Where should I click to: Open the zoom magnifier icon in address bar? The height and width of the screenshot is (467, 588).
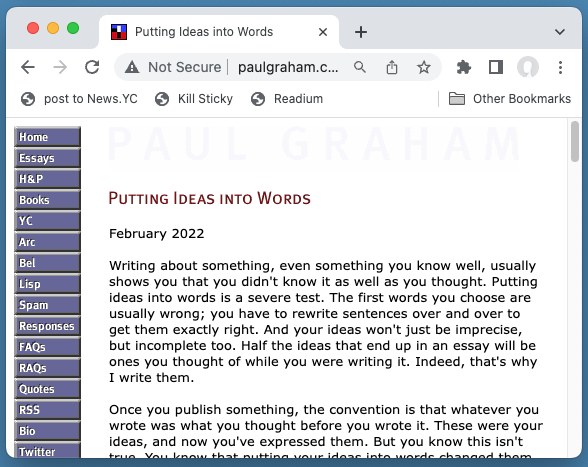coord(360,68)
